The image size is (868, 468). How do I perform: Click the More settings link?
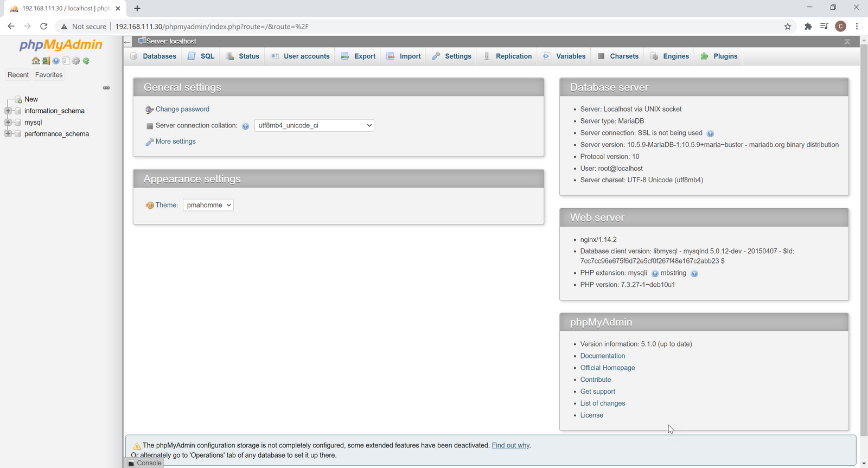tap(176, 142)
